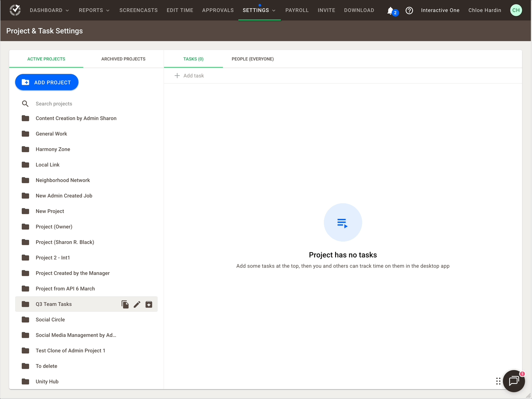Click the Add Project button
Image resolution: width=532 pixels, height=399 pixels.
tap(47, 82)
